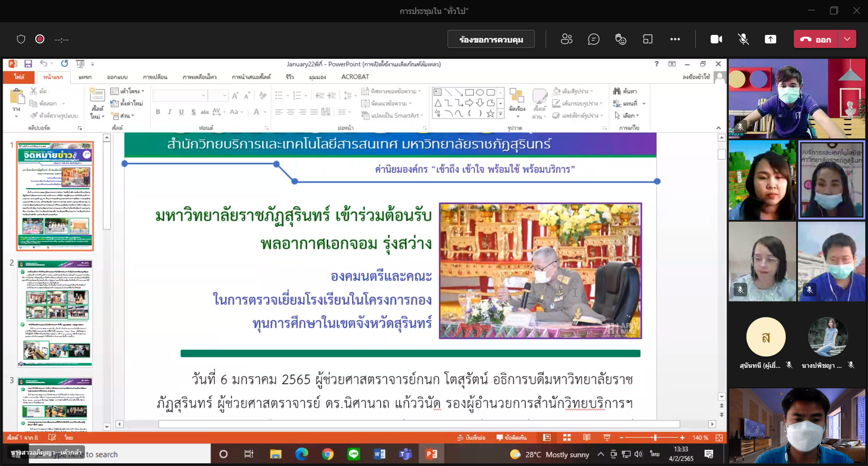Open the participants panel in Teams
The width and height of the screenshot is (868, 466).
[566, 39]
